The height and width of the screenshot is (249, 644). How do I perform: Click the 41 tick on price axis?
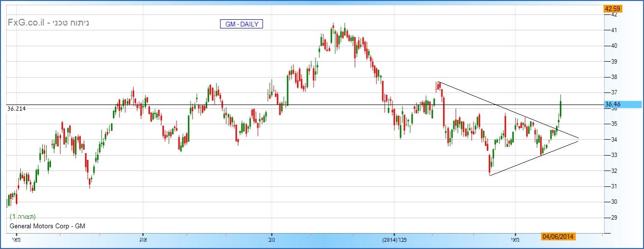tap(614, 30)
